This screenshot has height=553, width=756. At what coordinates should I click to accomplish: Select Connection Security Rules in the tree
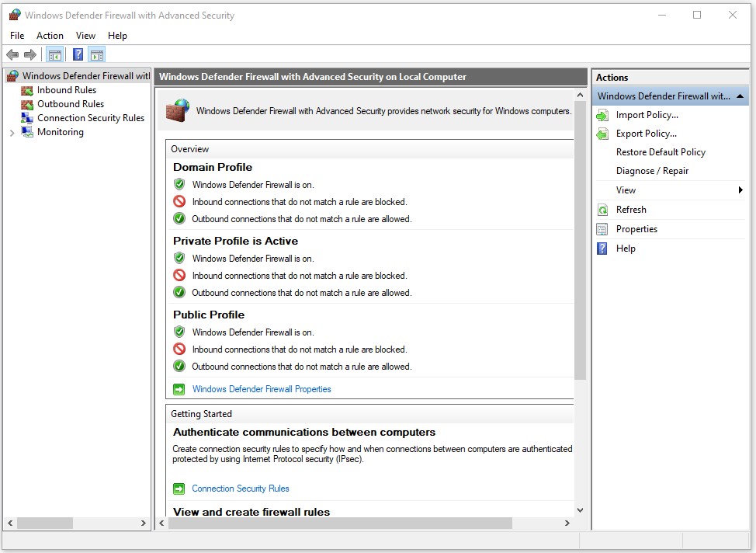[91, 118]
